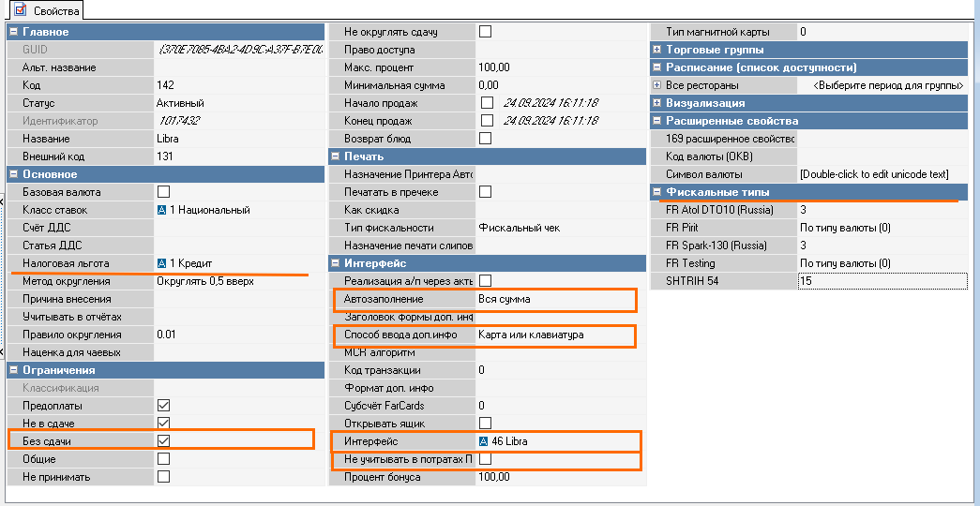This screenshot has height=506, width=980.
Task: Tick the Не округлять сдачу checkbox
Action: coord(485,32)
